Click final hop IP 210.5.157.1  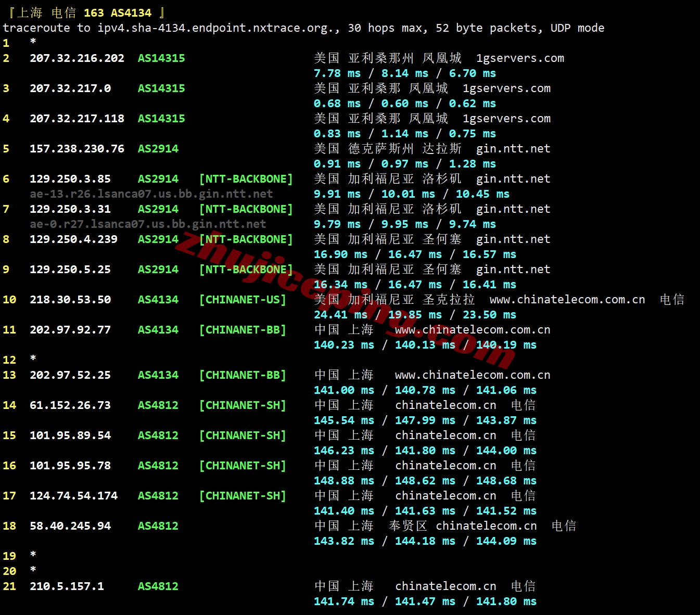[67, 586]
